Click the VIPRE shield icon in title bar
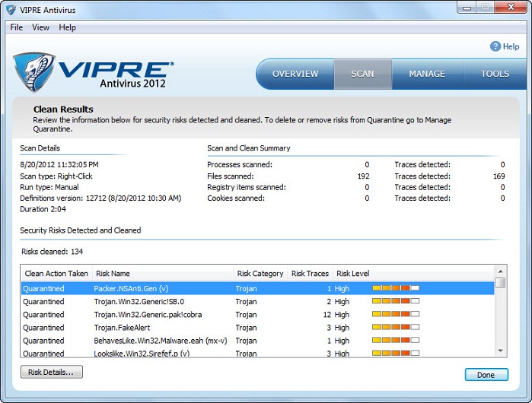 point(11,9)
